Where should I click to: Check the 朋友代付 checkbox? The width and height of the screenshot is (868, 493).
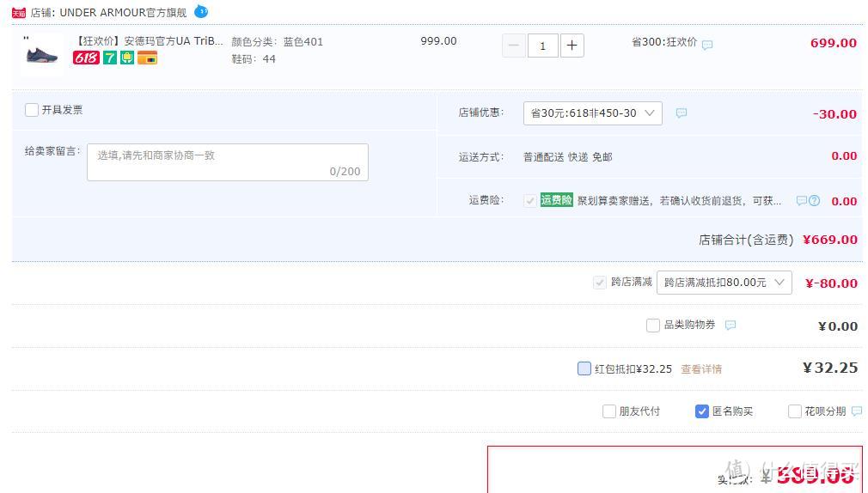[609, 411]
